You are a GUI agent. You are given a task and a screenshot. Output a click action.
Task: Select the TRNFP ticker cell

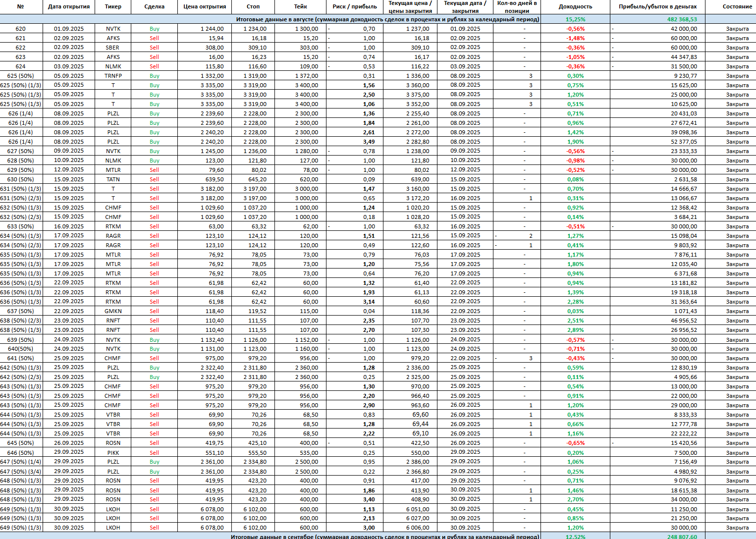coord(113,76)
